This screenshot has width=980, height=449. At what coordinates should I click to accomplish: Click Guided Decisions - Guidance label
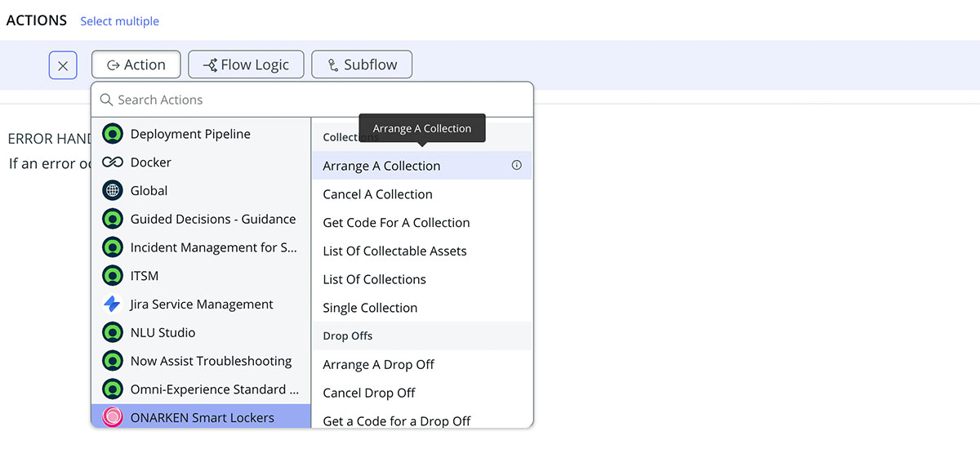point(213,219)
